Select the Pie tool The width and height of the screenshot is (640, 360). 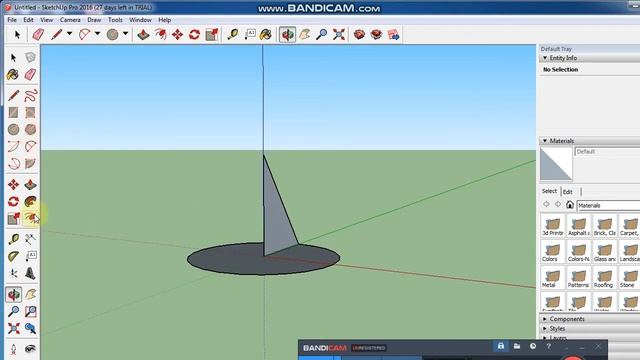pyautogui.click(x=30, y=164)
